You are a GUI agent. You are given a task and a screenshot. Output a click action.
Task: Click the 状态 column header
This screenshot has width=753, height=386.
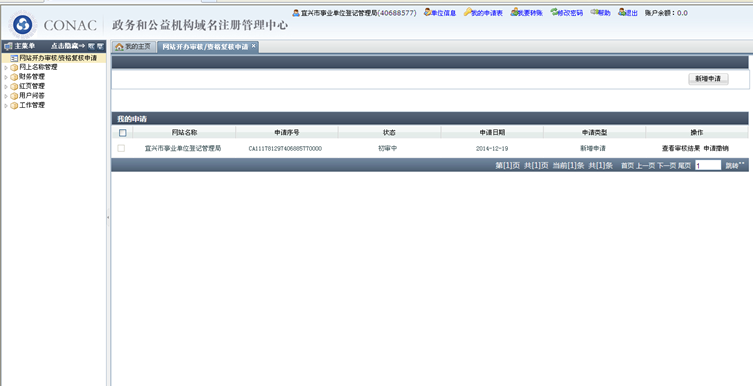click(x=389, y=132)
